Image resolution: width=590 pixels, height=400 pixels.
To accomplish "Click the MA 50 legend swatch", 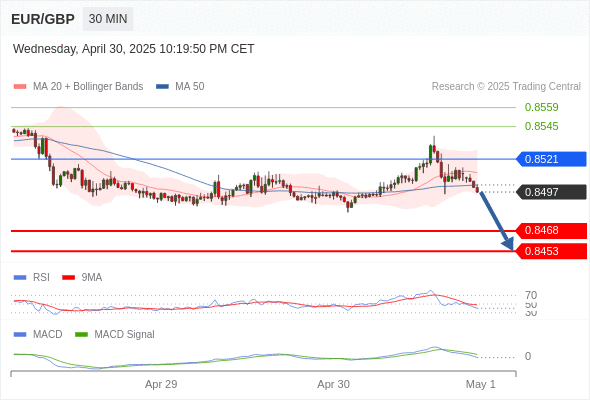I will click(x=162, y=87).
